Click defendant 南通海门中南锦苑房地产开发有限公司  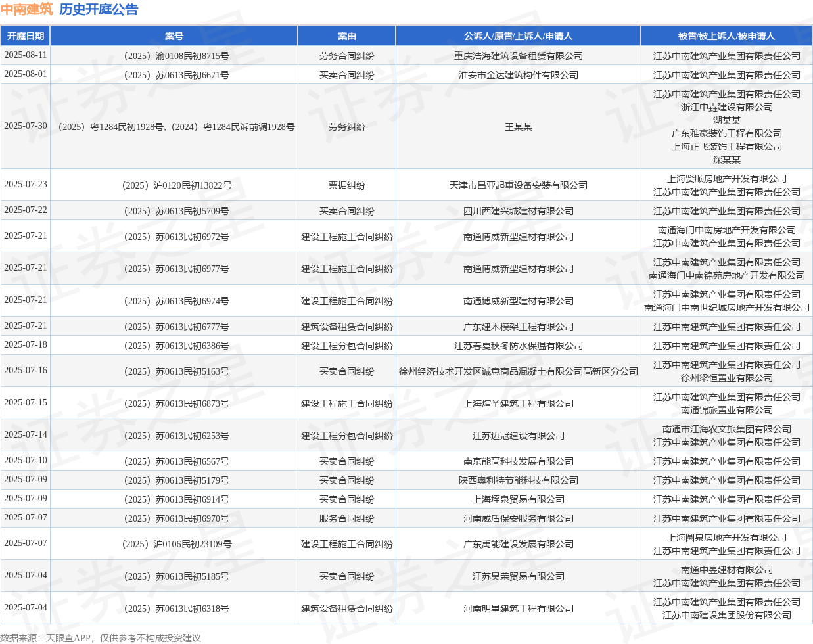[727, 275]
